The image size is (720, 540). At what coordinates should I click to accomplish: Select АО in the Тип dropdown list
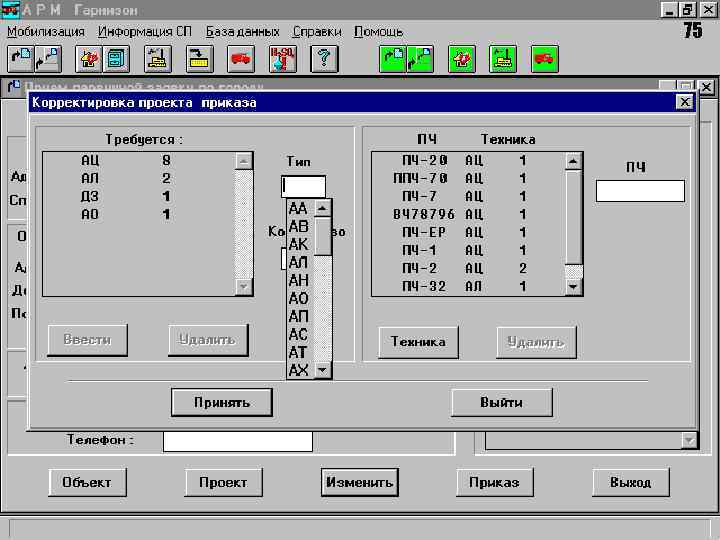(x=301, y=298)
